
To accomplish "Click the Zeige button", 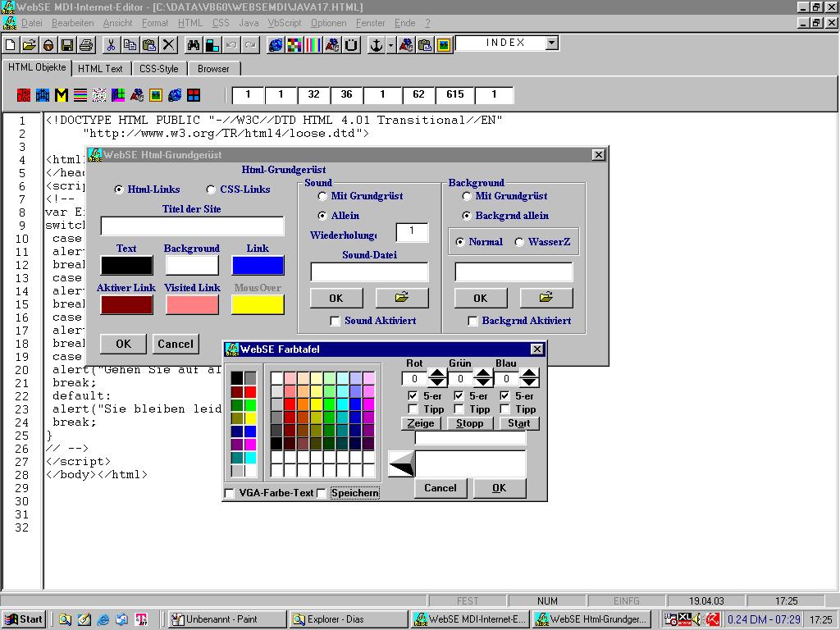I will click(421, 423).
